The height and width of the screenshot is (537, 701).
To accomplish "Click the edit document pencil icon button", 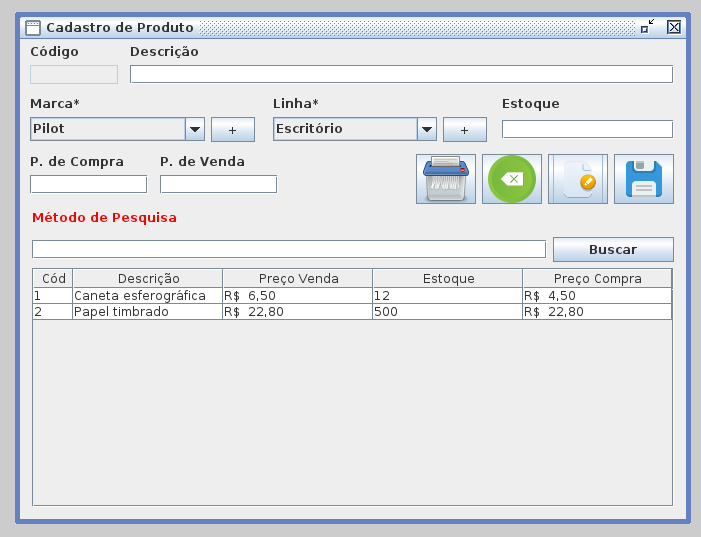I will (578, 179).
